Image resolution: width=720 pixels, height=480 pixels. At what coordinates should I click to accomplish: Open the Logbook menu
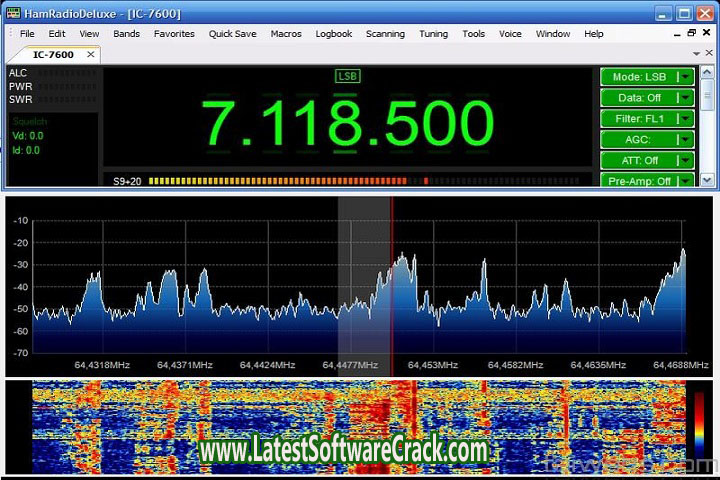click(x=334, y=33)
